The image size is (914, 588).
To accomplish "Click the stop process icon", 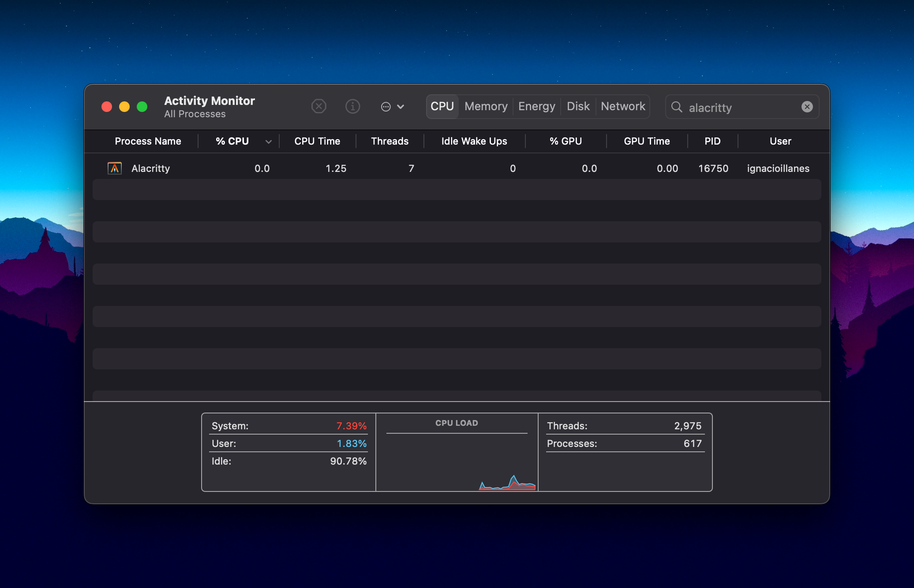I will coord(318,107).
